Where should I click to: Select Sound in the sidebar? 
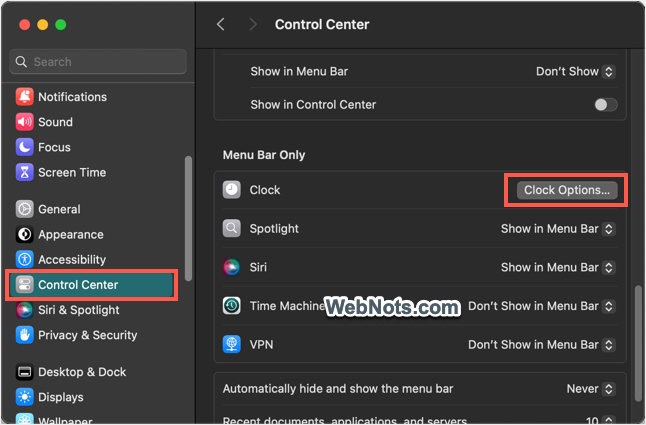coord(92,122)
